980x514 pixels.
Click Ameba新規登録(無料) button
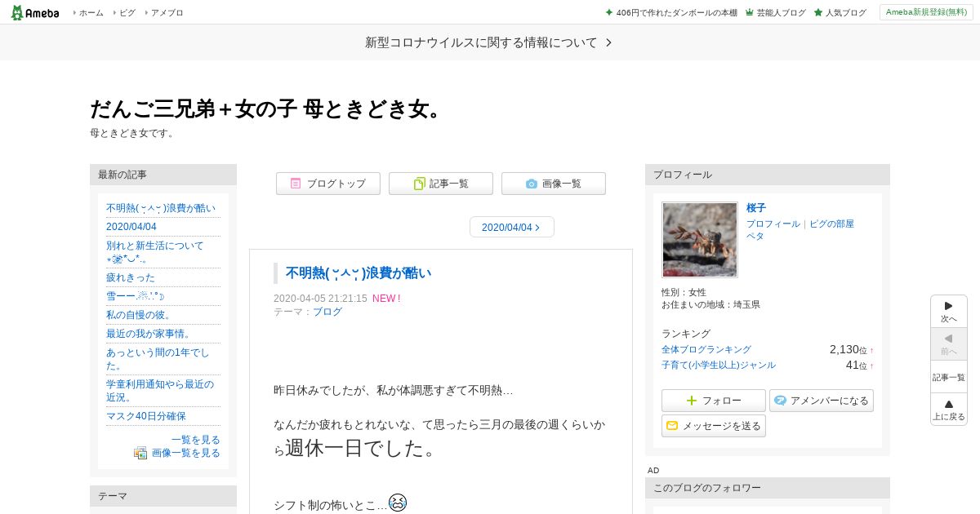926,12
